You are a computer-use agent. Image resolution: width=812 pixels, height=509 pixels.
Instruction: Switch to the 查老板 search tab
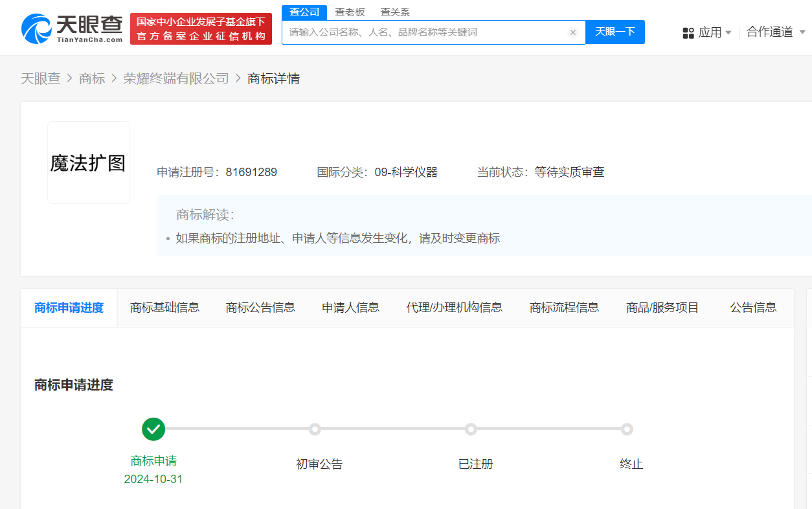[x=350, y=12]
